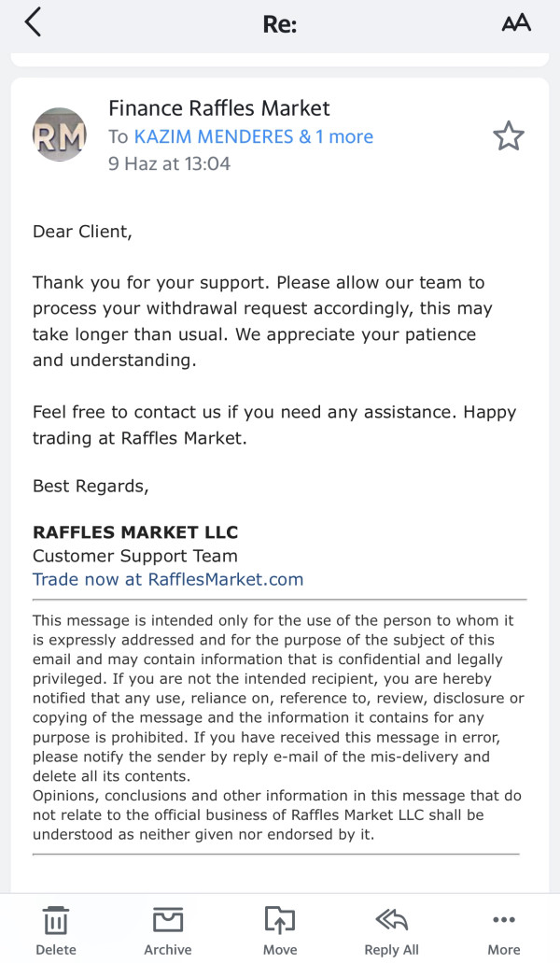Tap the Re: subject title
Viewport: 560px width, 963px height.
280,24
